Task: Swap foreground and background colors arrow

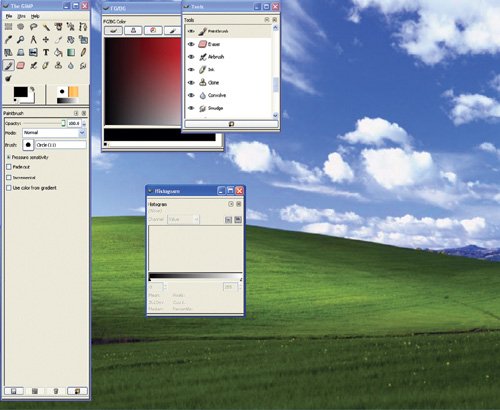Action: pyautogui.click(x=32, y=89)
